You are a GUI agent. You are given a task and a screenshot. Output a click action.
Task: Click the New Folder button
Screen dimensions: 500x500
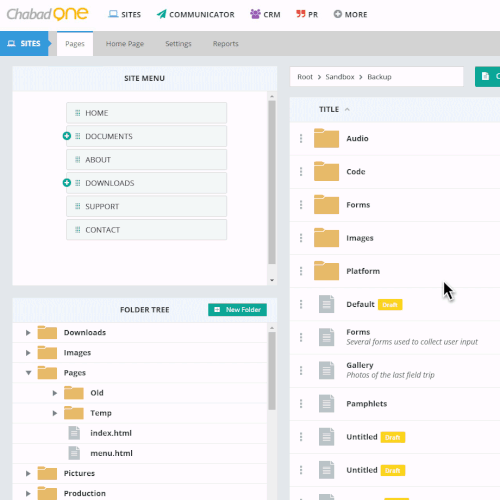pos(237,310)
